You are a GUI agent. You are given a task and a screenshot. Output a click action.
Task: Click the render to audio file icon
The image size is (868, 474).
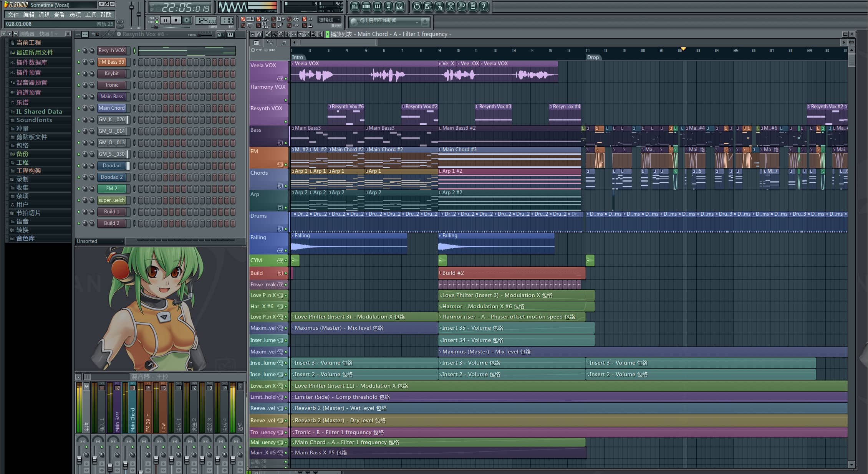coord(439,6)
